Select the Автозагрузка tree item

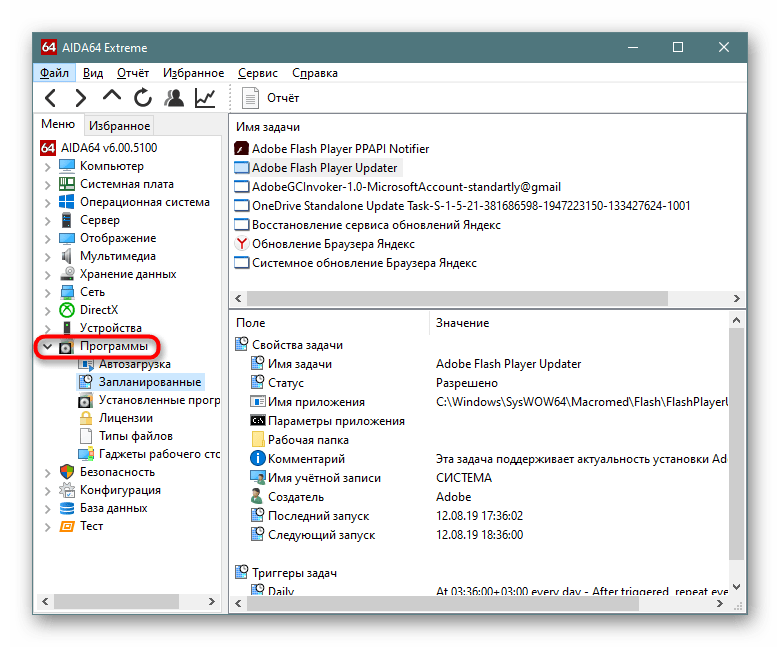coord(134,364)
